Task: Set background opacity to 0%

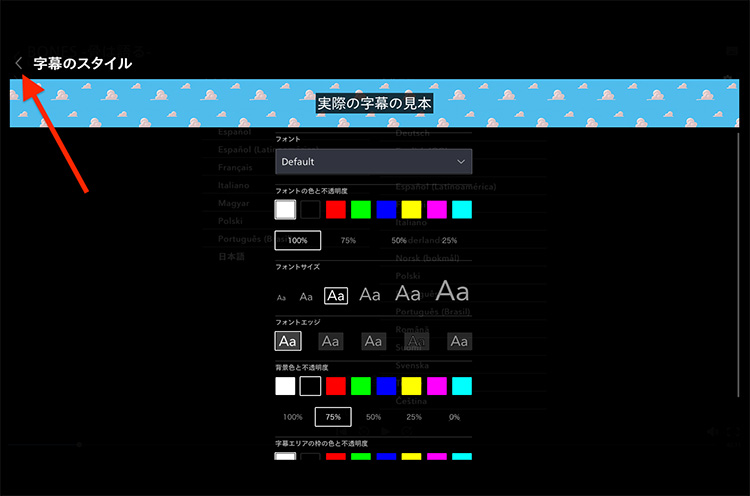Action: 455,417
